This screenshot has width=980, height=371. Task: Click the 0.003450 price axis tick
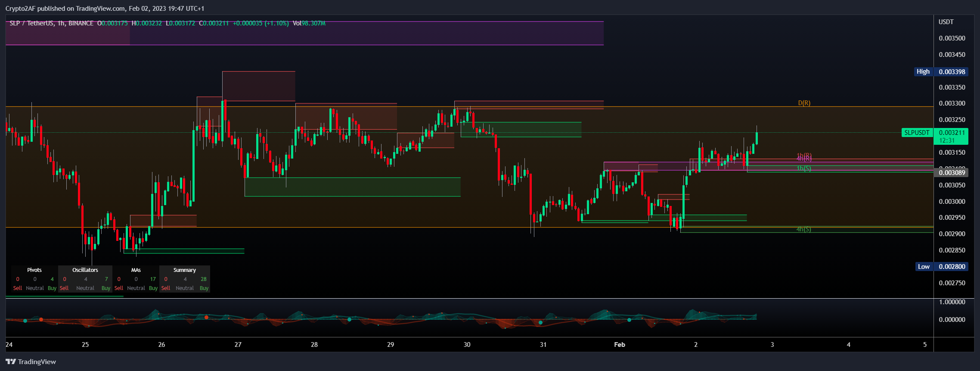[x=952, y=55]
